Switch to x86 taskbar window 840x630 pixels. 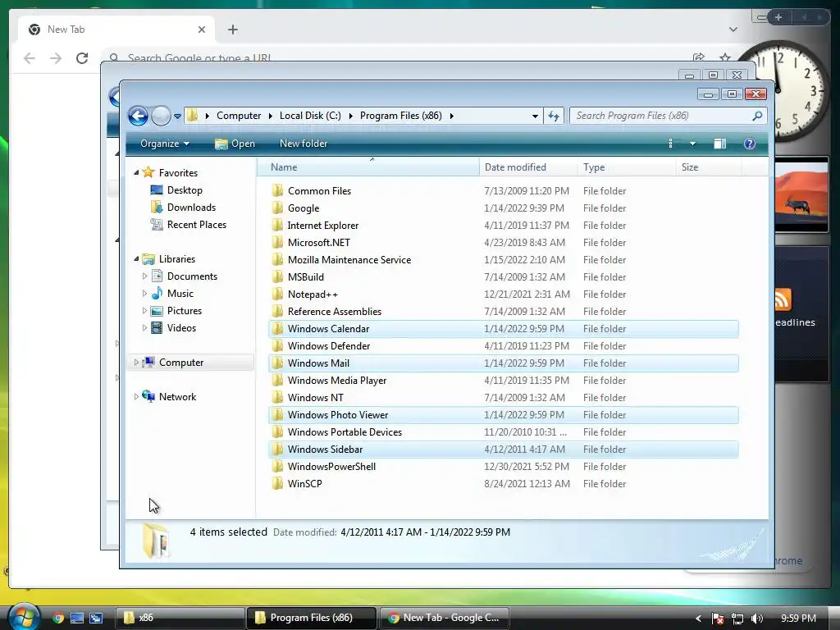pyautogui.click(x=180, y=618)
